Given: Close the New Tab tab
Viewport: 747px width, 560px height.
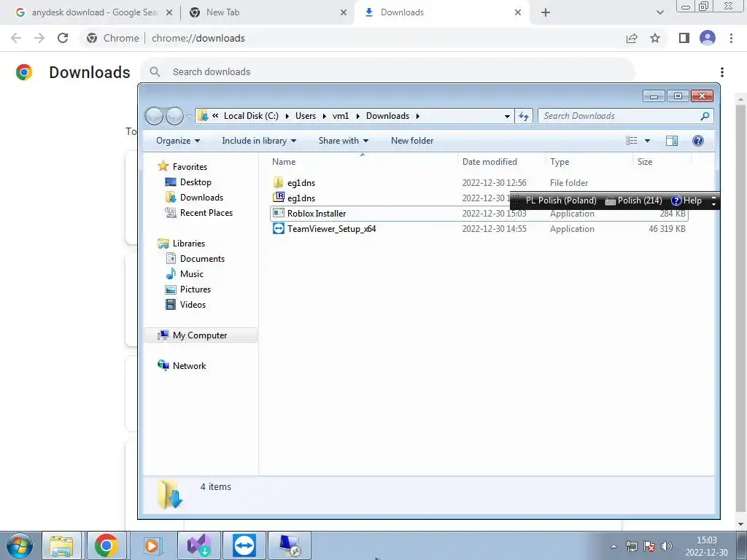Looking at the screenshot, I should coord(344,12).
